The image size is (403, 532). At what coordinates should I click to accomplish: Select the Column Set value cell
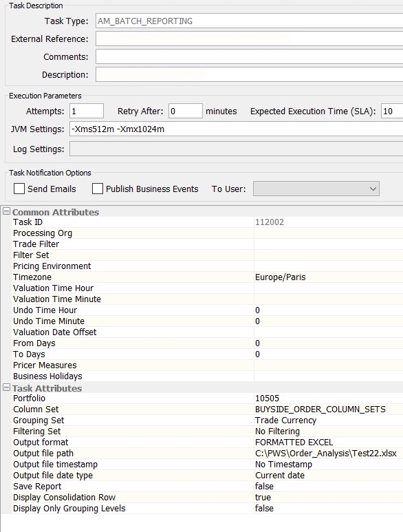click(329, 409)
